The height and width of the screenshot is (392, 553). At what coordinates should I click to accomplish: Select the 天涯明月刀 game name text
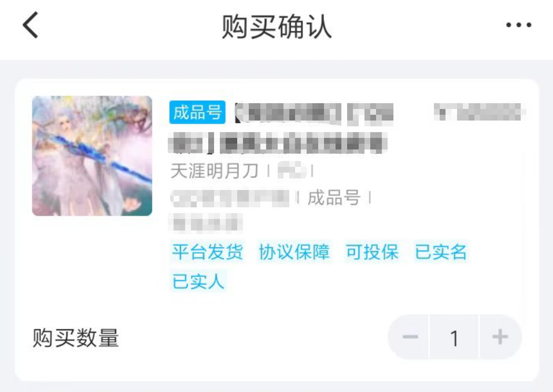tap(215, 171)
